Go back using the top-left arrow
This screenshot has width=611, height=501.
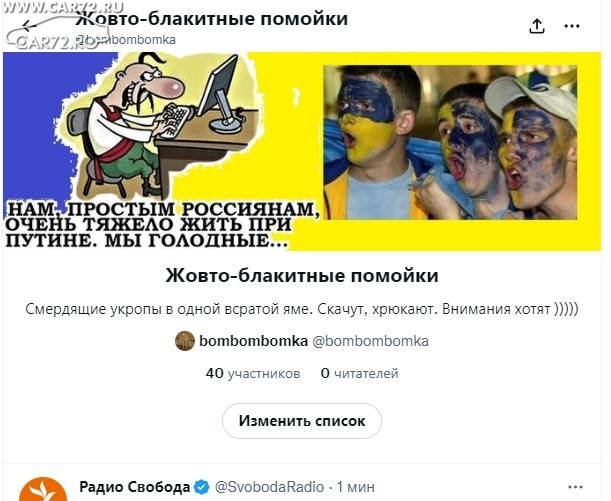click(x=28, y=26)
